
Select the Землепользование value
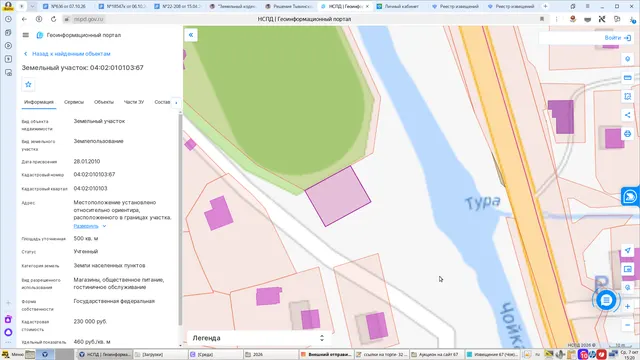coord(98,141)
